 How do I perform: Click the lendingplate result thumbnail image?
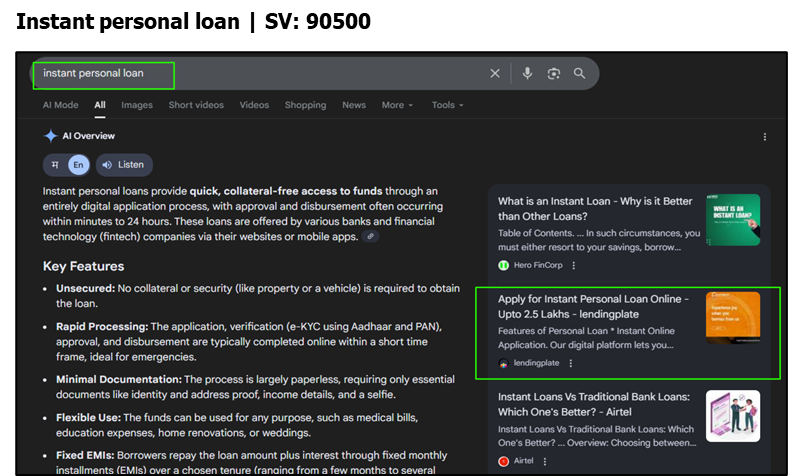coord(732,318)
